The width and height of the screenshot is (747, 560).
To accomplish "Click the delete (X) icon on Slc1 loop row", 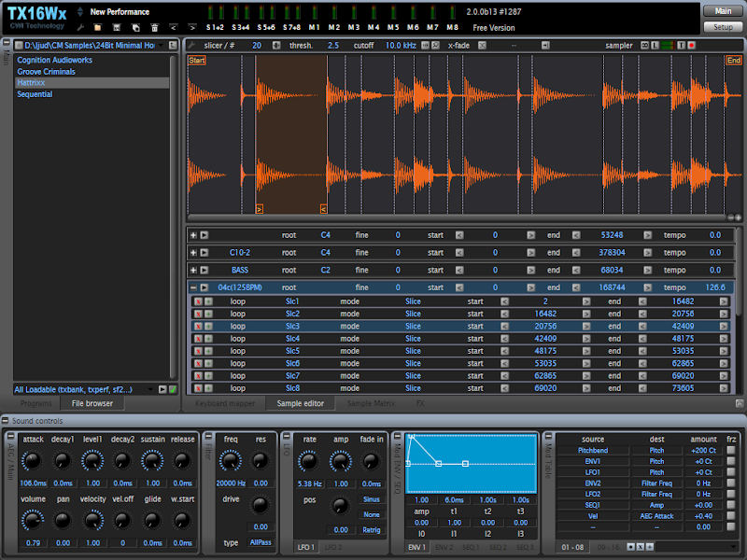I will (198, 301).
